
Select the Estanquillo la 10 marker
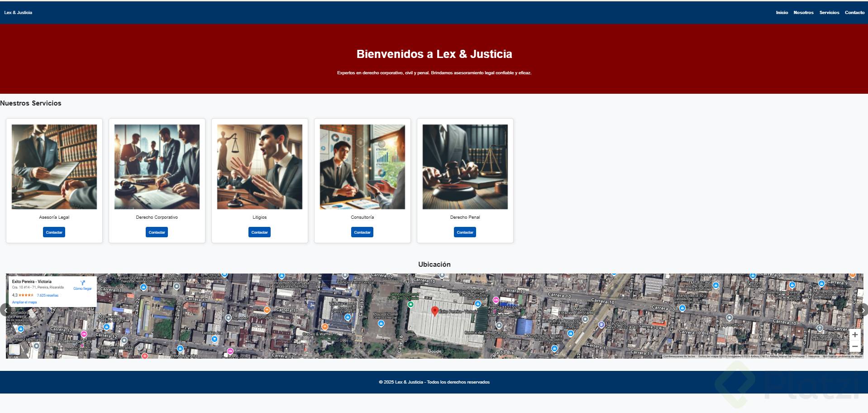pos(682,308)
